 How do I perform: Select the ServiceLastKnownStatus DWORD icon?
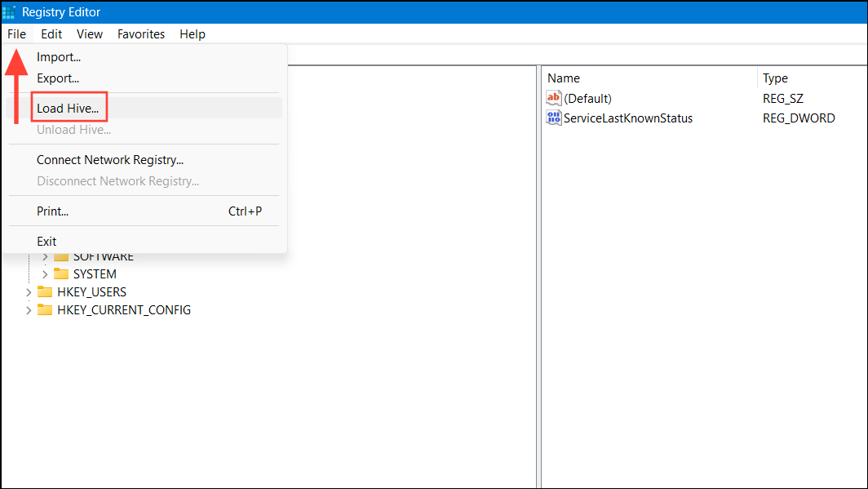(554, 118)
